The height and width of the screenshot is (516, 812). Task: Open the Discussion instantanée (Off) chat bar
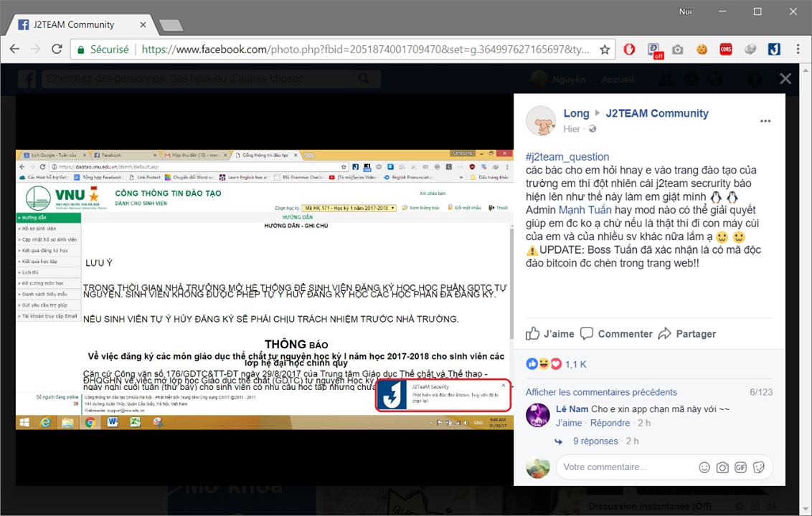click(650, 506)
